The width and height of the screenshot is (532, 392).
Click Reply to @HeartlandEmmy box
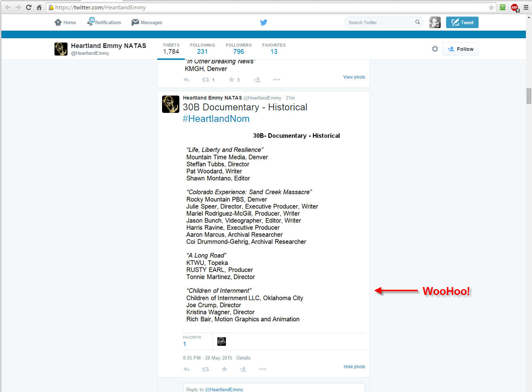tap(274, 388)
